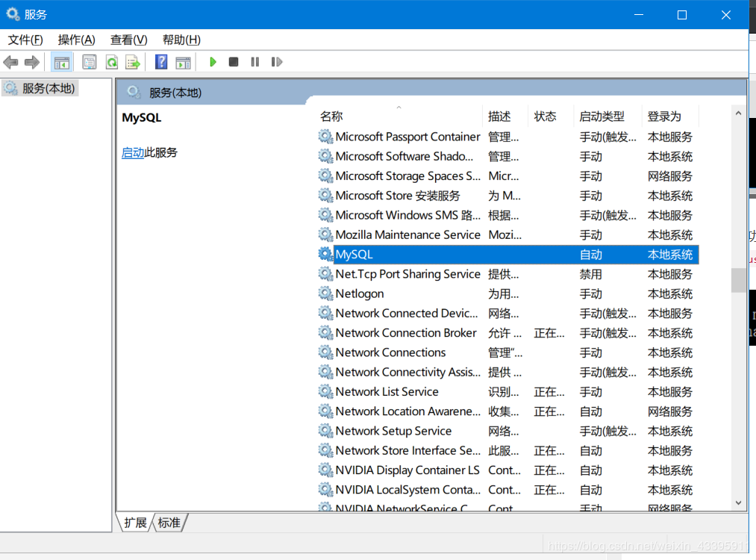Screen dimensions: 756x560
Task: Click the Export list toolbar icon
Action: (x=133, y=62)
